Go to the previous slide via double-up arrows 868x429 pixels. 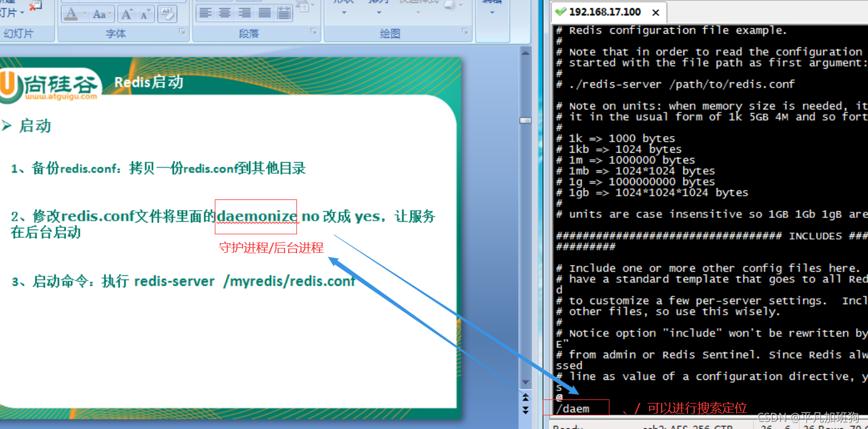[x=525, y=396]
